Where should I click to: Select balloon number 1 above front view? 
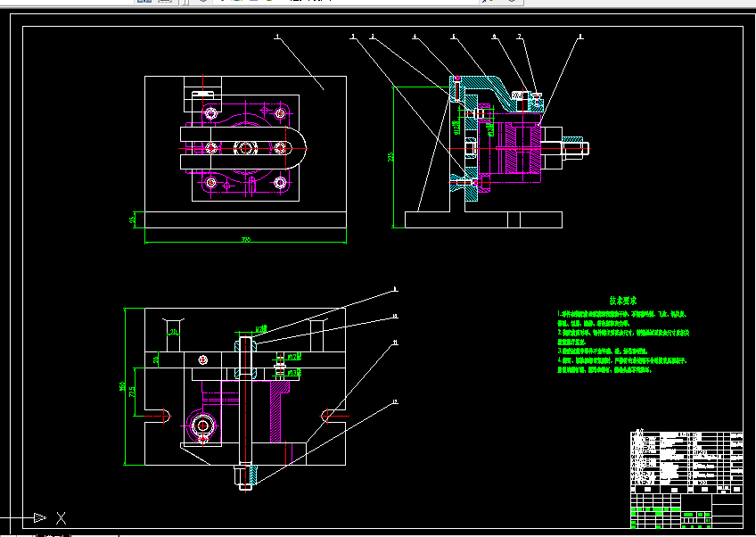click(x=276, y=37)
